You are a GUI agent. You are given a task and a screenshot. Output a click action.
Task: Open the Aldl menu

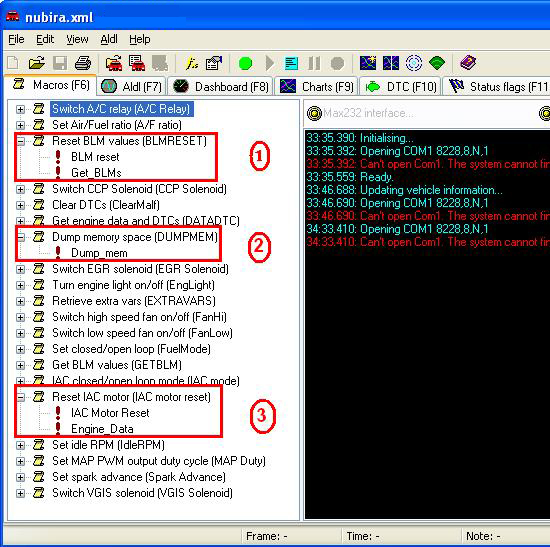[109, 39]
